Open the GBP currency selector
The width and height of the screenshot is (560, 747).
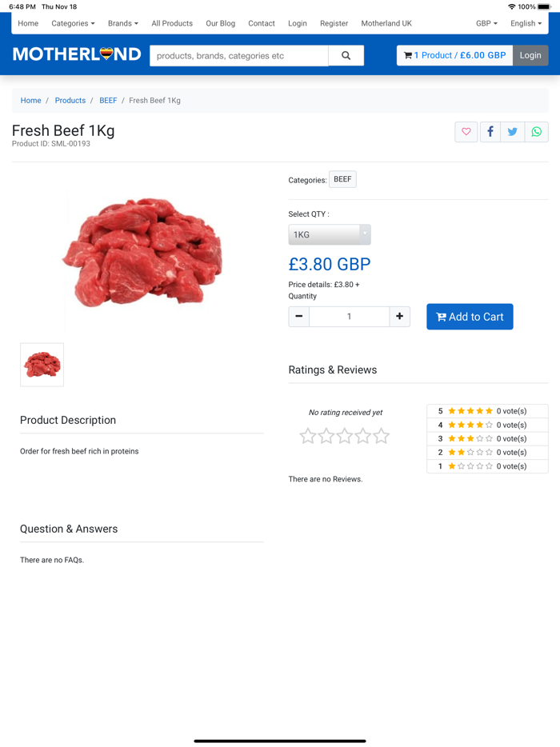coord(486,24)
